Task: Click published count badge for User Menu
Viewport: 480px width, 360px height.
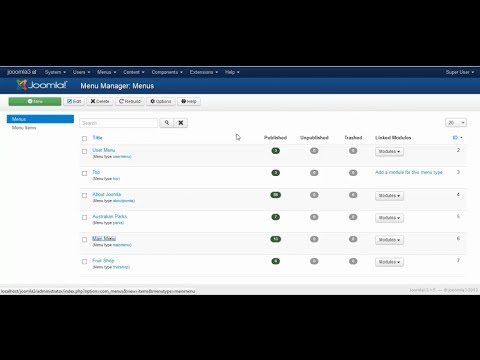Action: (276, 151)
